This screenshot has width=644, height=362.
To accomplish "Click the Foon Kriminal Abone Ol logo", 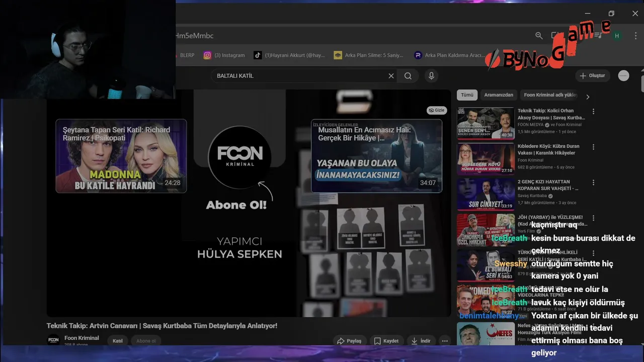I will coord(239,157).
